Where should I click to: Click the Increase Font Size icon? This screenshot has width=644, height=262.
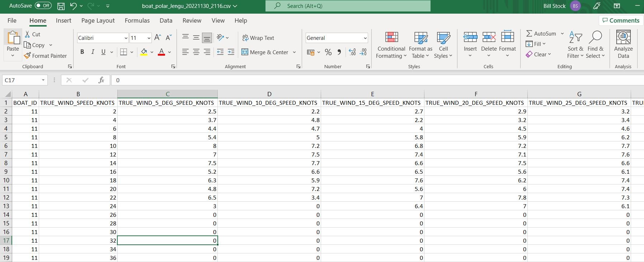[x=157, y=38]
